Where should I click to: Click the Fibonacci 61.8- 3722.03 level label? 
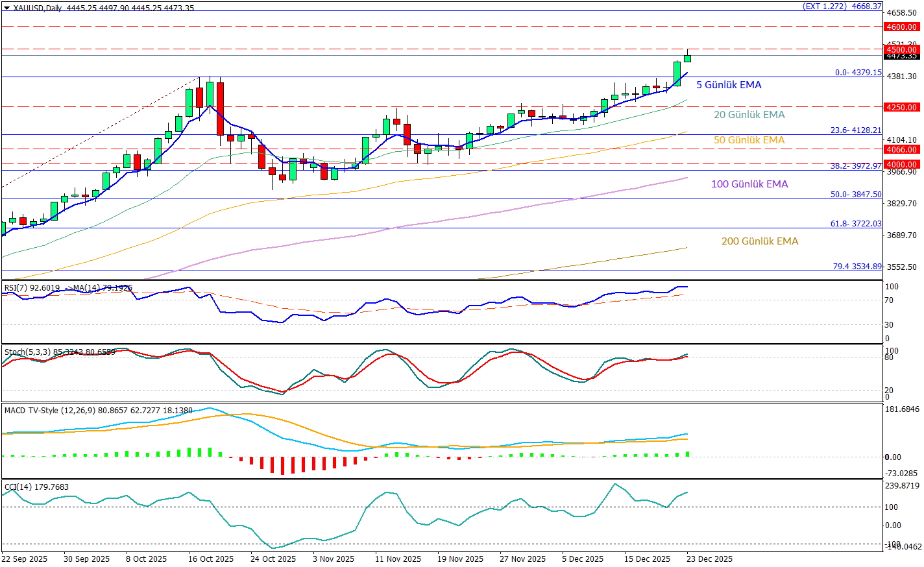[856, 223]
